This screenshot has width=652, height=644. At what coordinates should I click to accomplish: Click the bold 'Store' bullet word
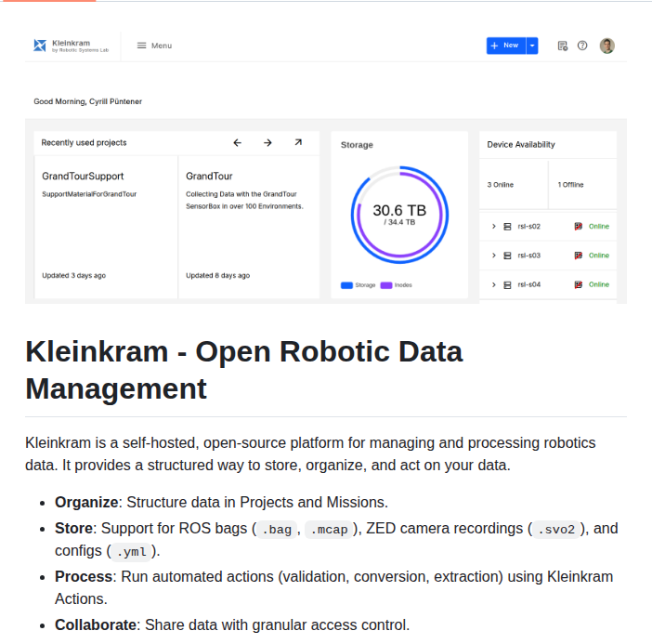[x=73, y=529]
